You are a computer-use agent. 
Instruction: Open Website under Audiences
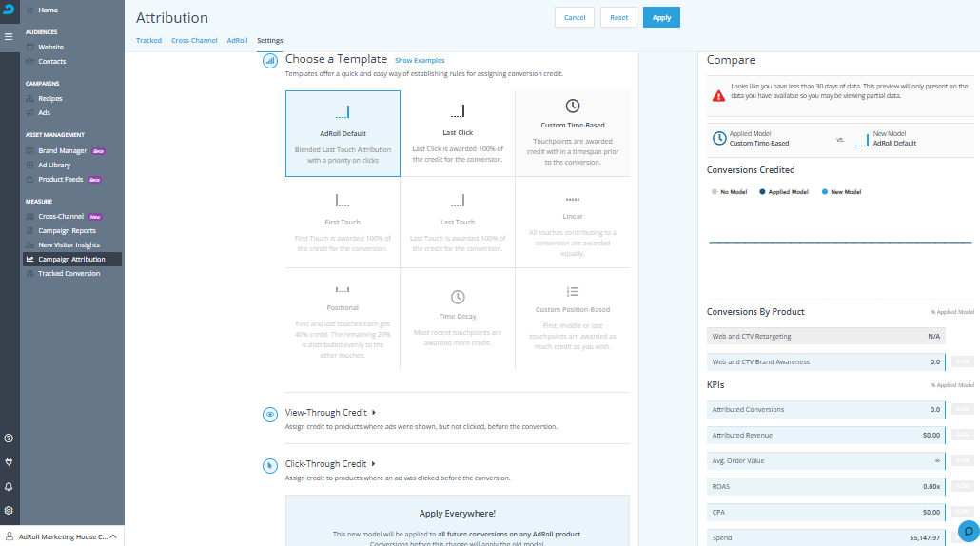50,47
